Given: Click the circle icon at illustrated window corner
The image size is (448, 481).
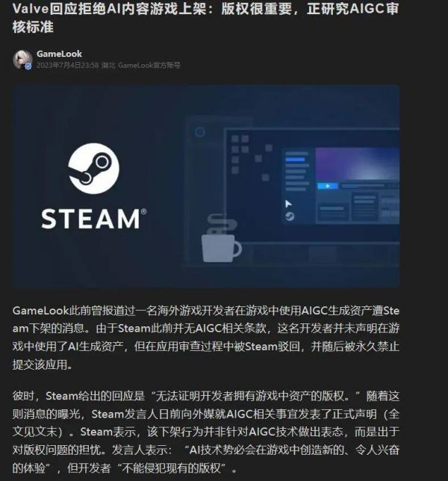Looking at the screenshot, I should pyautogui.click(x=200, y=132).
